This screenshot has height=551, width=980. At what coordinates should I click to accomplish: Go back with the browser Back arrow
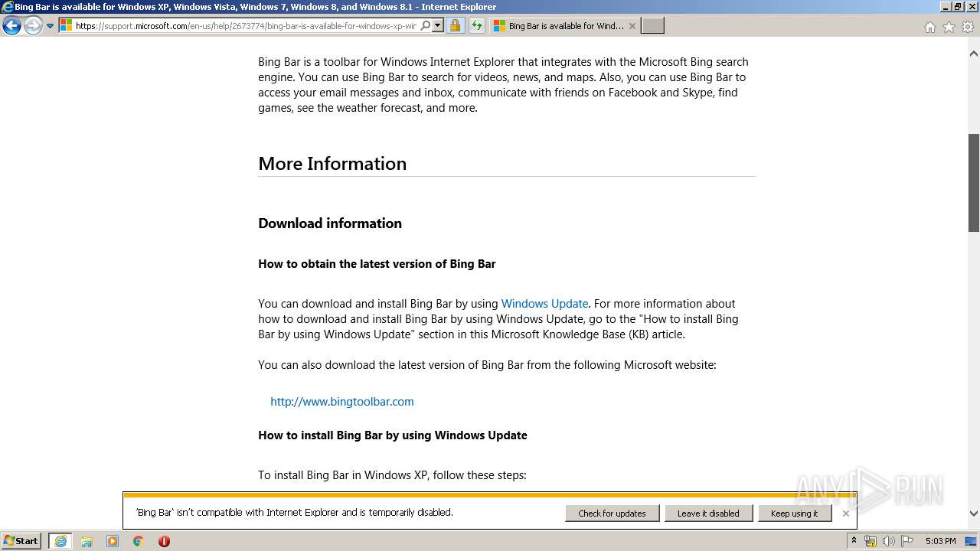[x=11, y=26]
